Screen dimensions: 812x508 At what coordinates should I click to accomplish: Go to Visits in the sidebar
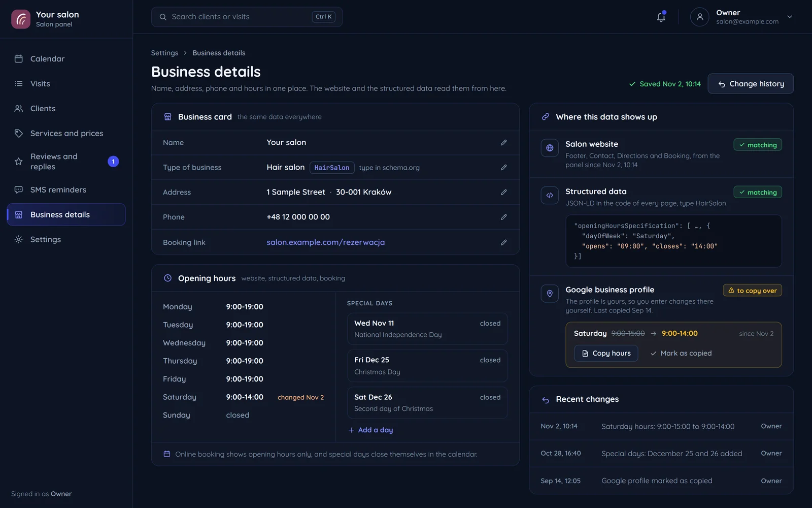click(x=66, y=84)
